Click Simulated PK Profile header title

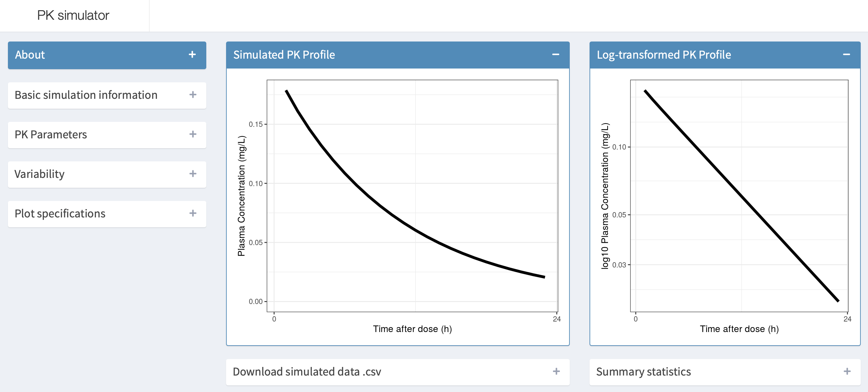tap(284, 55)
